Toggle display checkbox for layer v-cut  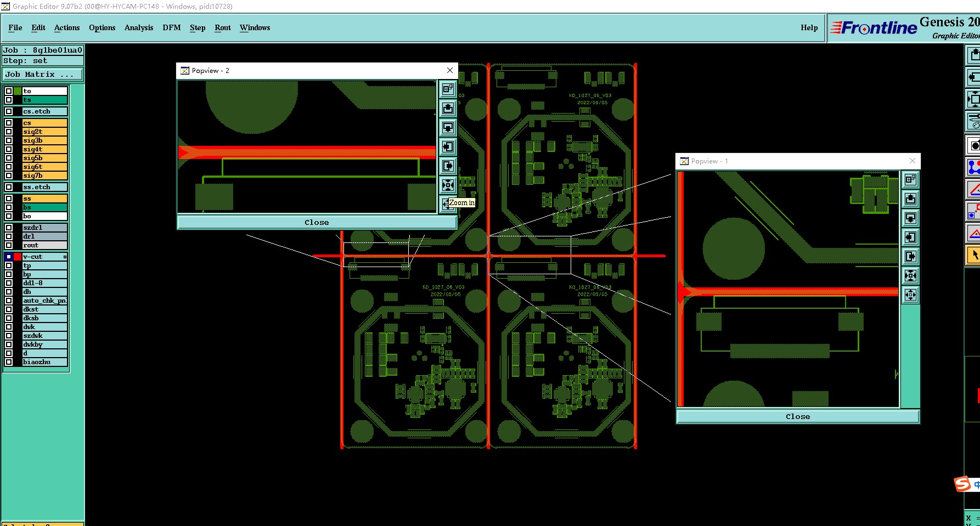9,257
